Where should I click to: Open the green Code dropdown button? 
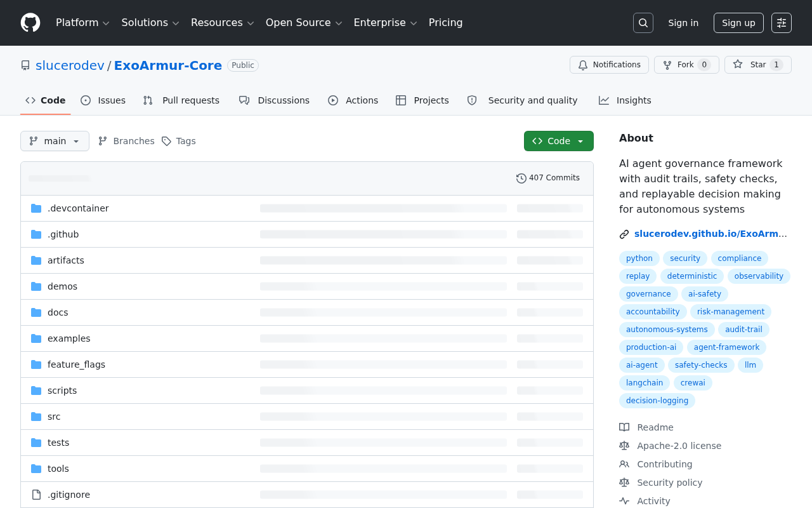pos(559,141)
